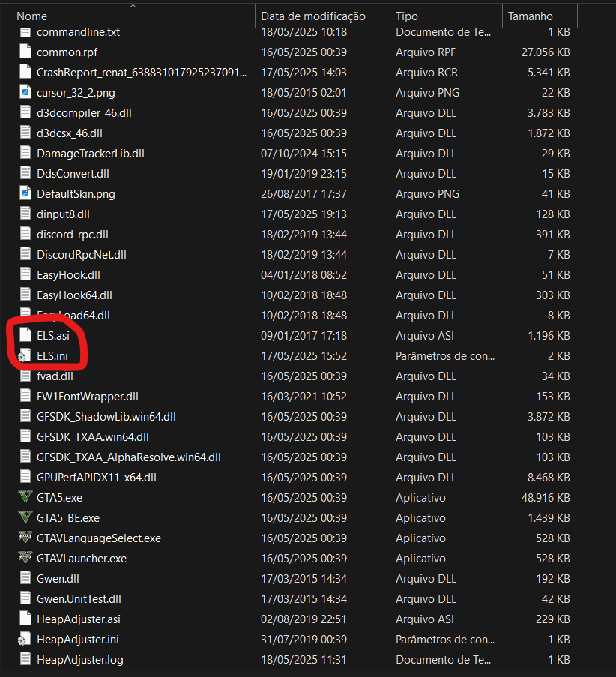
Task: Select the file name HeapAdjuster.asi
Action: [78, 619]
